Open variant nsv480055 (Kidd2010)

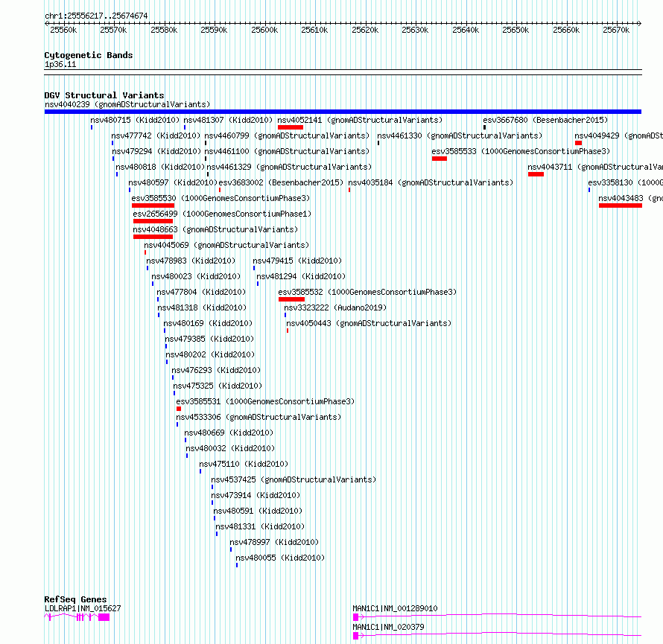280,558
